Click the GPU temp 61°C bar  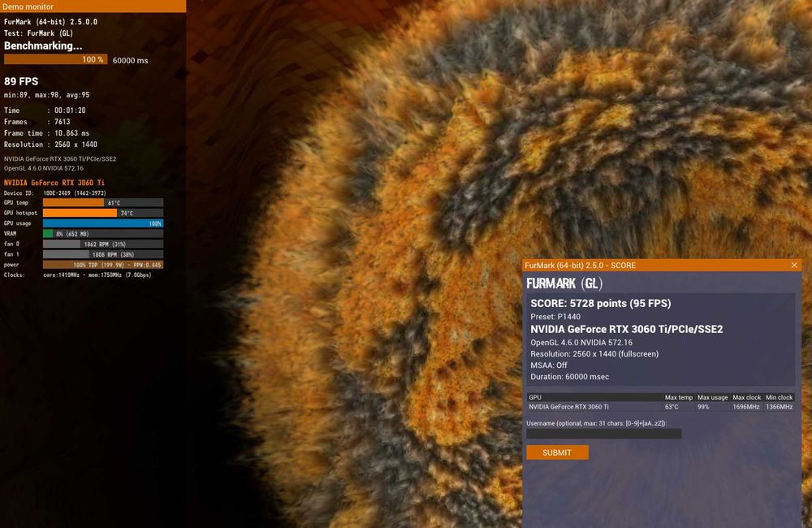click(103, 202)
